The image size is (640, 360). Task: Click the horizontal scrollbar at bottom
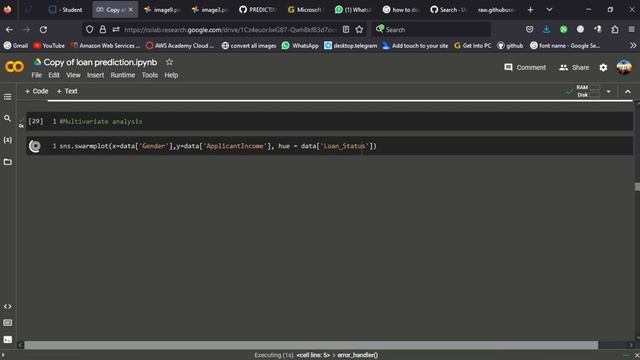(311, 345)
